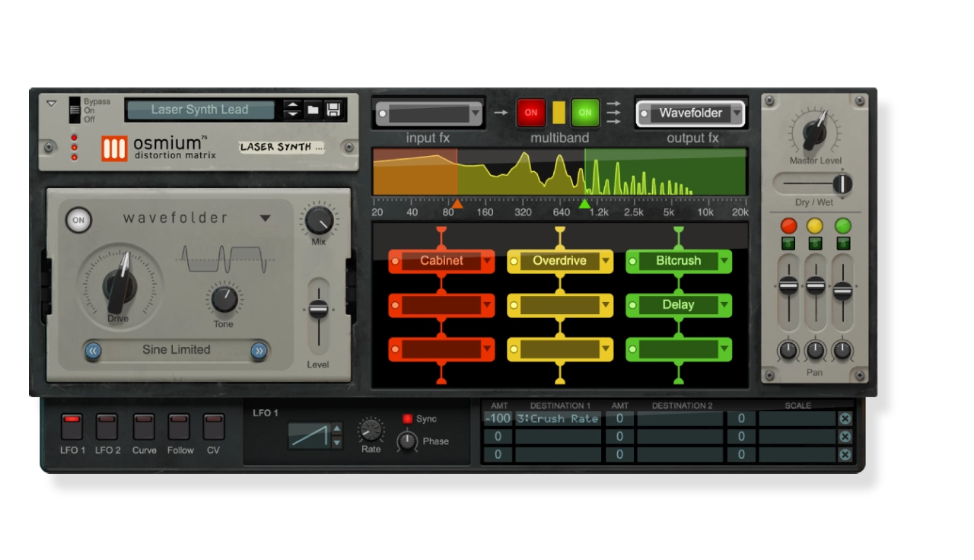Toggle the wavefolder ON button
The image size is (974, 560).
pos(78,221)
